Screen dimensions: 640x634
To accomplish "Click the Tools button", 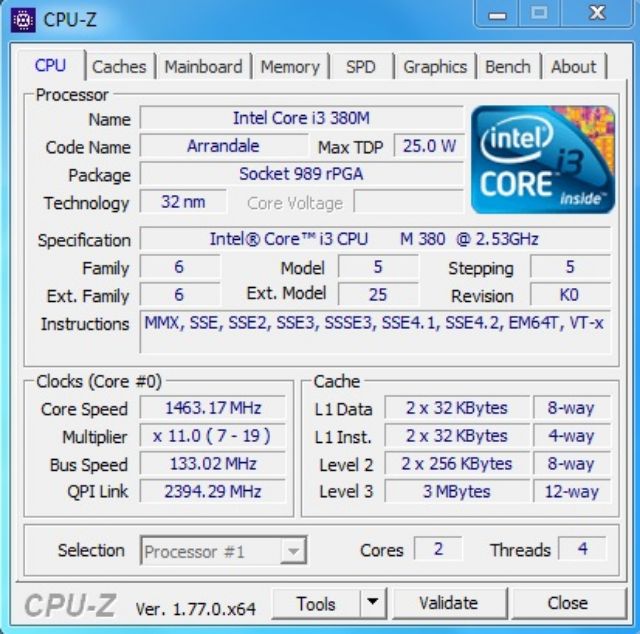I will point(316,603).
